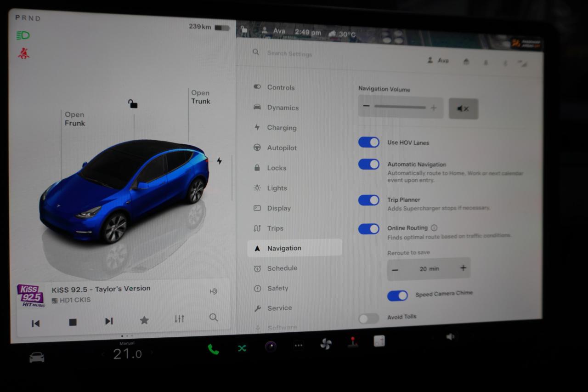Open notifications bell icon in settings header

pos(486,62)
